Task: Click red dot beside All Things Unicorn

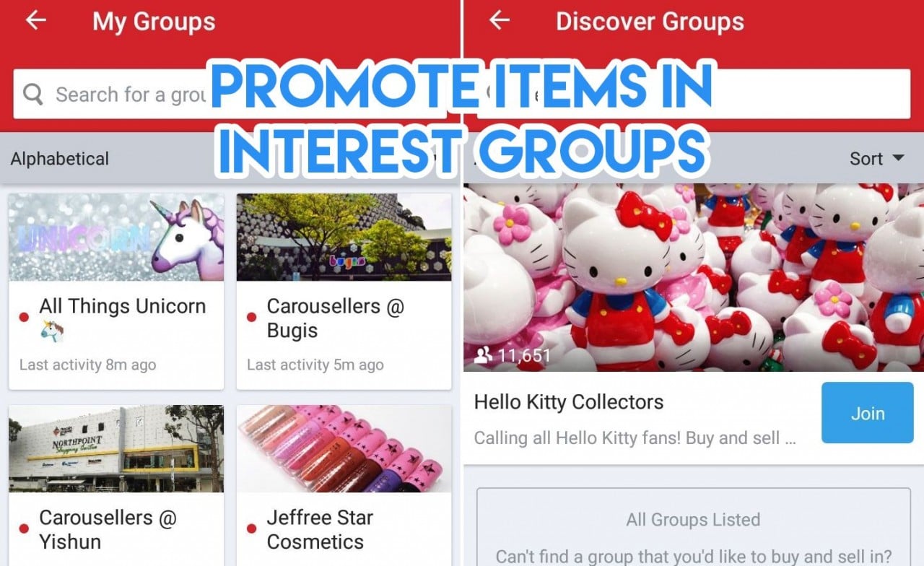Action: point(24,317)
